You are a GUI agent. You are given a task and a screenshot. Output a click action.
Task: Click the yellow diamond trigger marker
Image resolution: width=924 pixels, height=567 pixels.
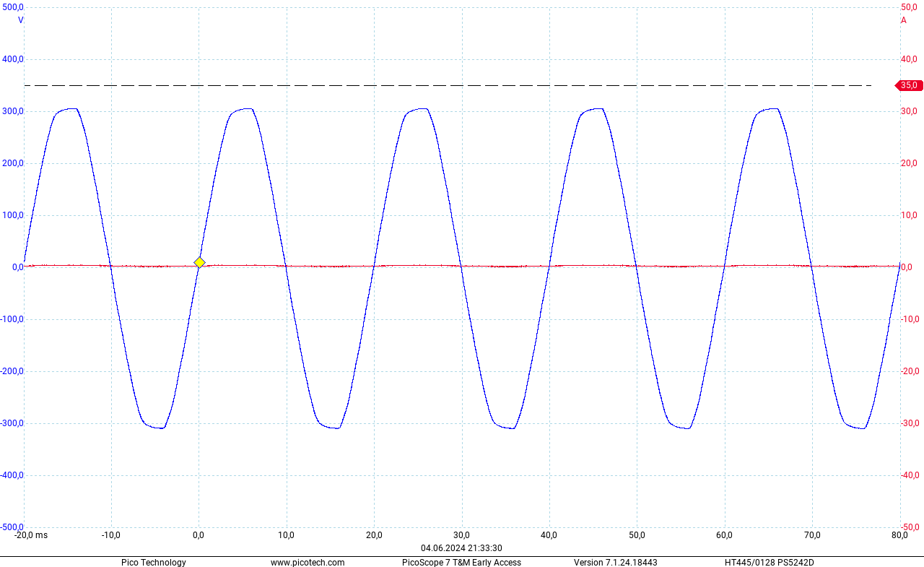coord(199,262)
